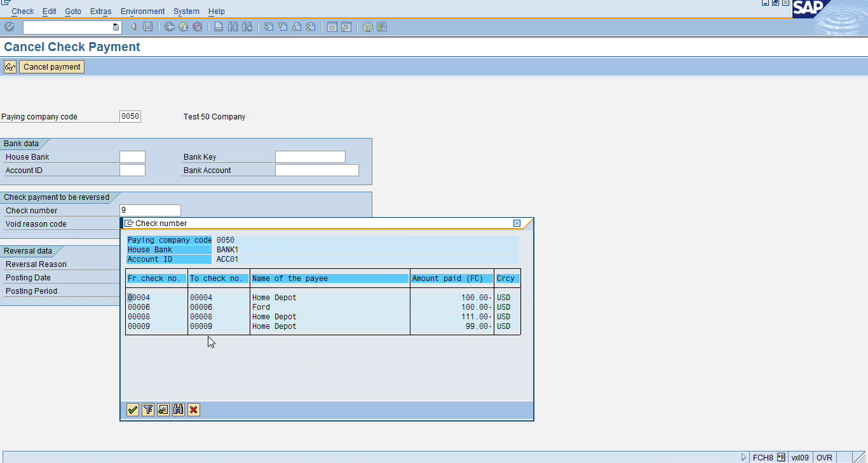Click the Find Next binoculars icon

tap(246, 27)
